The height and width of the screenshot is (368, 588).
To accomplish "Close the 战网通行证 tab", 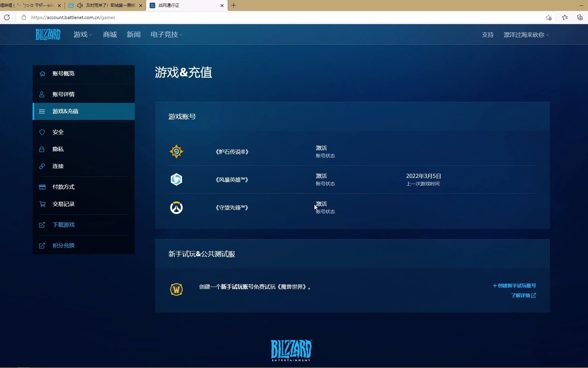I will coord(222,5).
